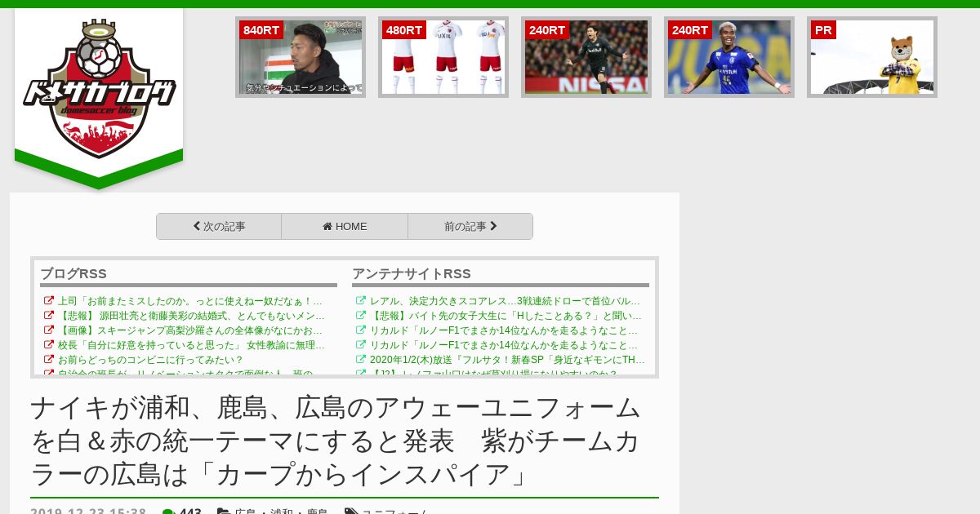The height and width of the screenshot is (514, 980).
Task: Go to 前の記事 (previous article)
Action: click(x=470, y=227)
